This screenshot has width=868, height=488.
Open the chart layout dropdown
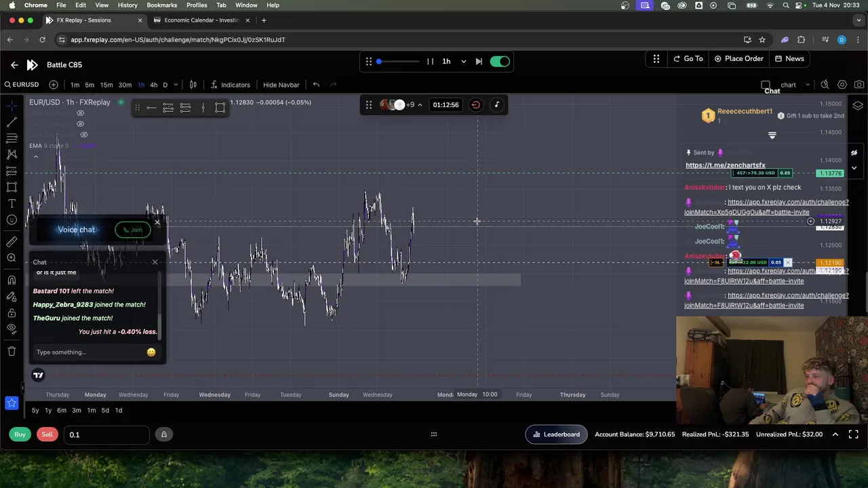(807, 85)
